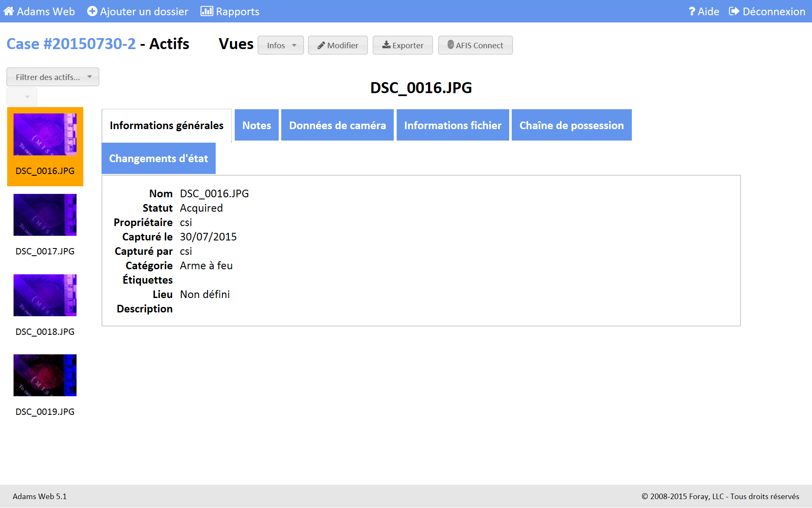Click the pencil icon on Modifier
Screen dimensions: 812x508
coord(321,45)
